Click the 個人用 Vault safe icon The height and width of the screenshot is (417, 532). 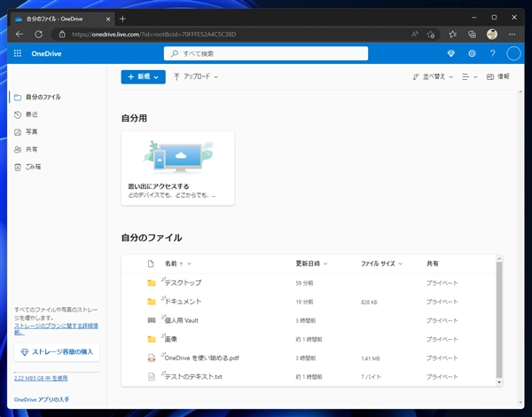(152, 320)
